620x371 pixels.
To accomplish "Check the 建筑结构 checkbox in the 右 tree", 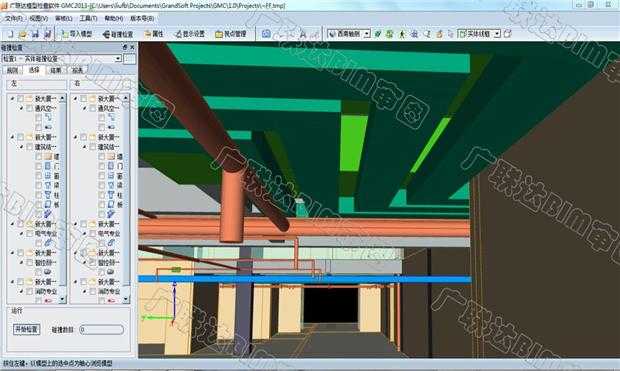I will pos(93,147).
